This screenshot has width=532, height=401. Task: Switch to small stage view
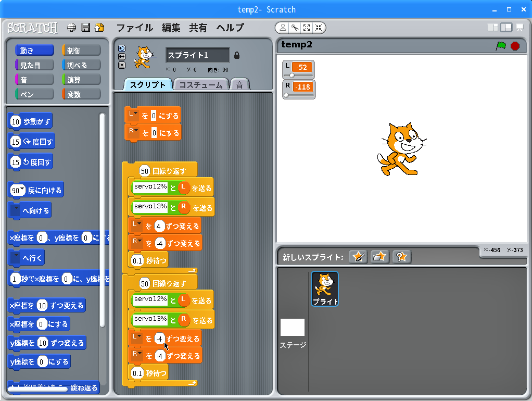tap(492, 28)
